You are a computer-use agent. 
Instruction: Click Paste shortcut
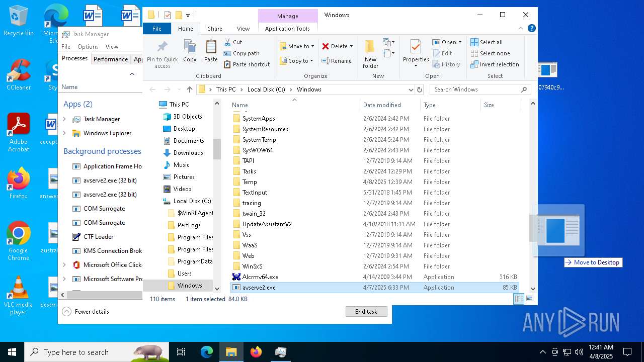247,64
